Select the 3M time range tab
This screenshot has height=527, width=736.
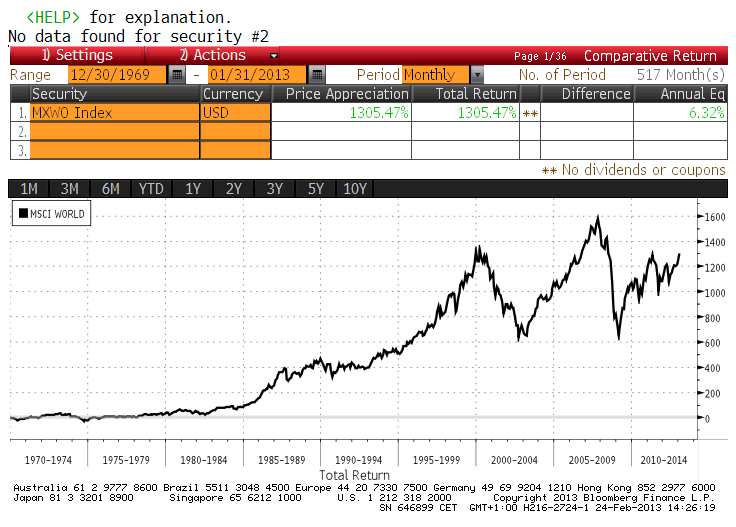[69, 189]
